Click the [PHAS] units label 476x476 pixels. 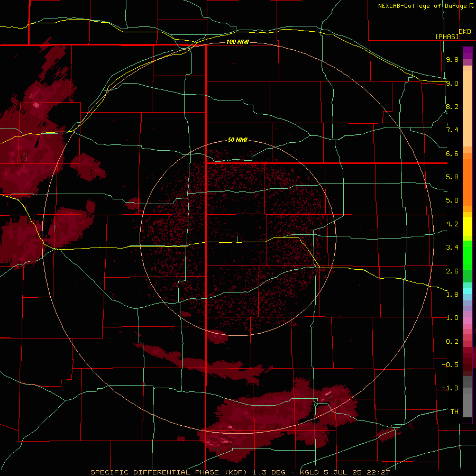point(447,36)
